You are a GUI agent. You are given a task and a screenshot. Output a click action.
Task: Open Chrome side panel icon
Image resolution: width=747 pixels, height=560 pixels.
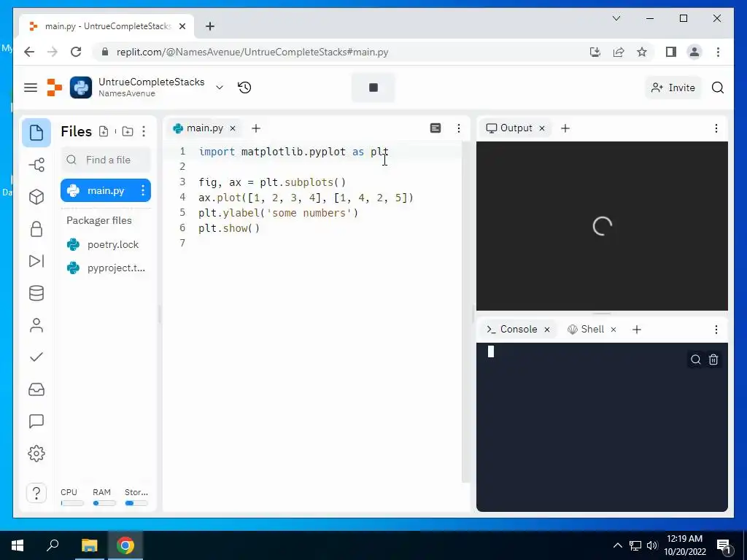click(671, 52)
